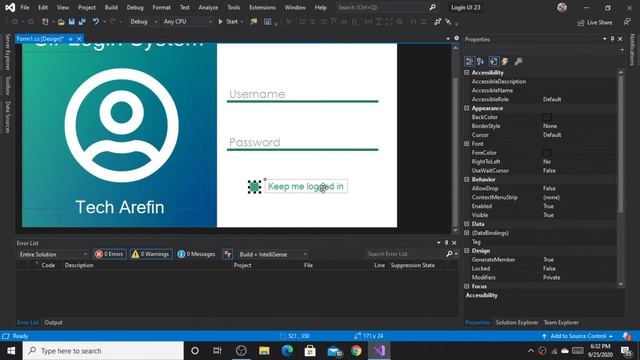Viewport: 640px width, 360px height.
Task: Pin the Properties panel with pushpin icon
Action: tap(612, 39)
